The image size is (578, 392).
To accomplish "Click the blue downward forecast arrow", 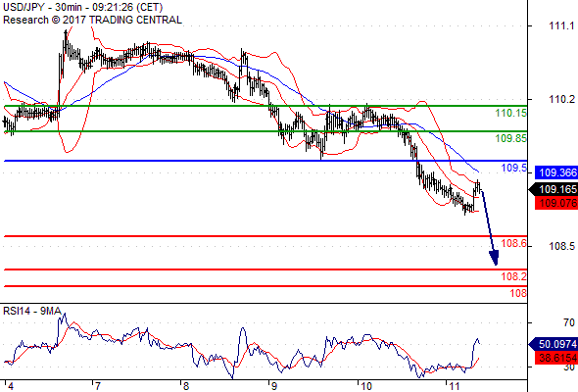I will click(x=490, y=227).
